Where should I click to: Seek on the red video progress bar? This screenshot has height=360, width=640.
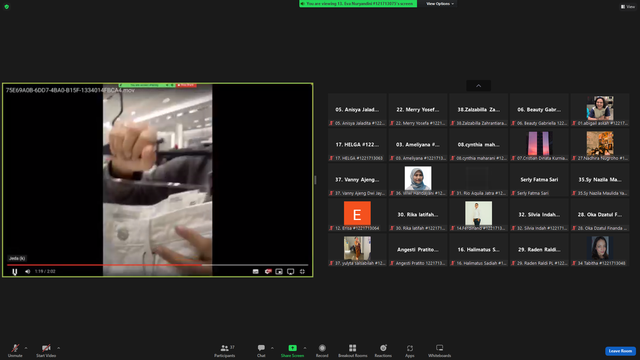coord(157,265)
